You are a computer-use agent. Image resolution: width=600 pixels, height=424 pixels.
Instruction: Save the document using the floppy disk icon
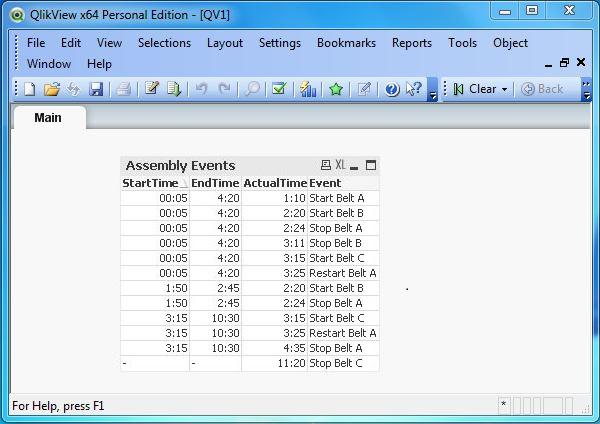[96, 89]
